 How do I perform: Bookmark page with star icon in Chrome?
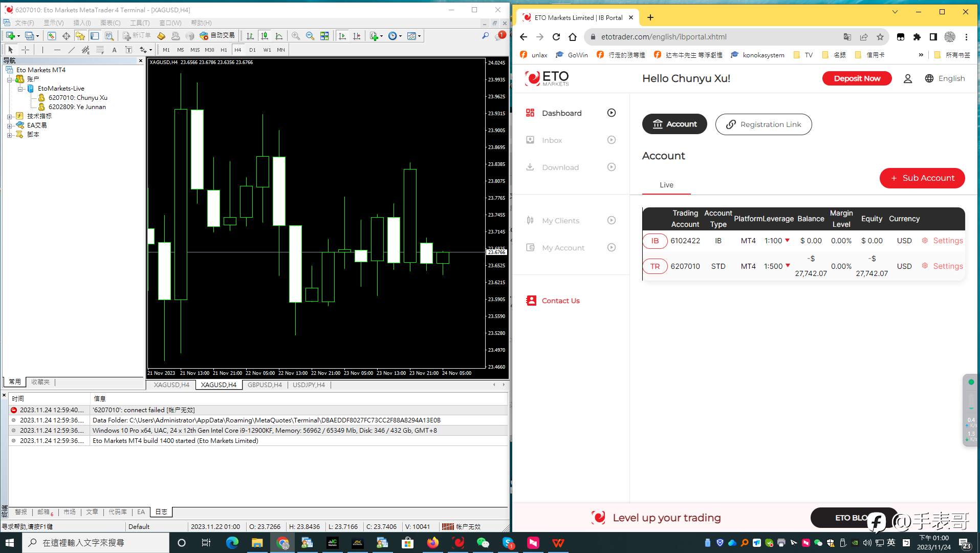pyautogui.click(x=880, y=37)
